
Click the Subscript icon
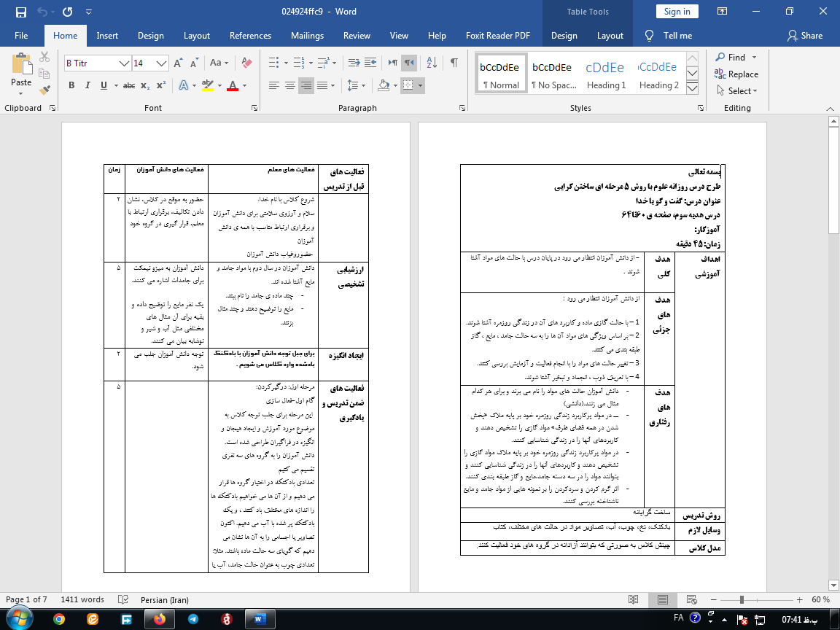coord(146,85)
